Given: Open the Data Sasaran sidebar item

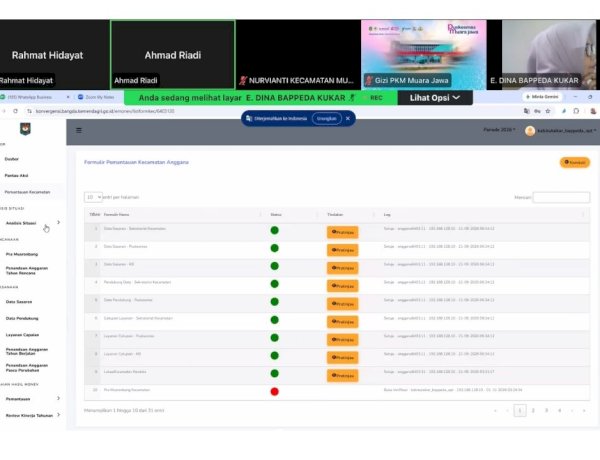Looking at the screenshot, I should 19,302.
